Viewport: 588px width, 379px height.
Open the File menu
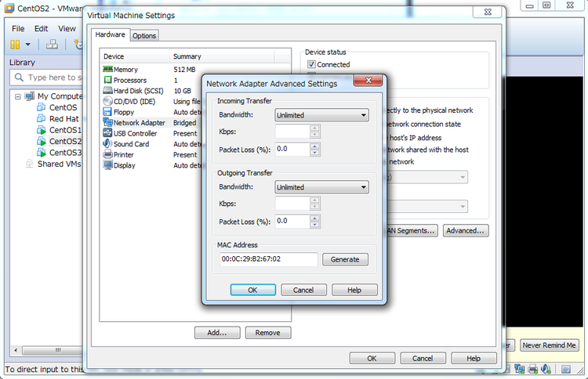[18, 28]
